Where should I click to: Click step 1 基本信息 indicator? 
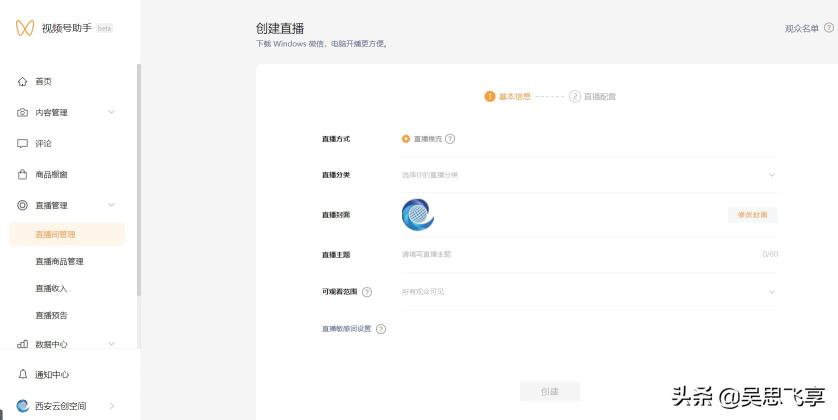[507, 96]
